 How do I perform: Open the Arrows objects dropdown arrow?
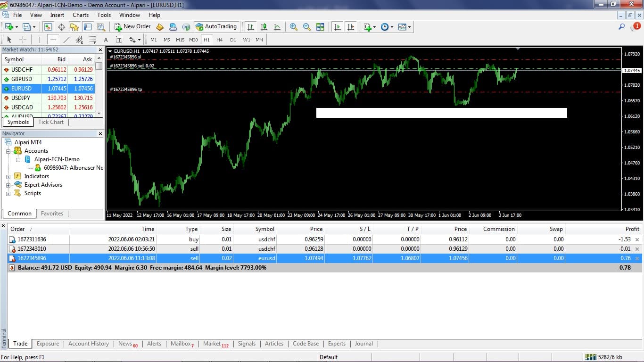139,40
